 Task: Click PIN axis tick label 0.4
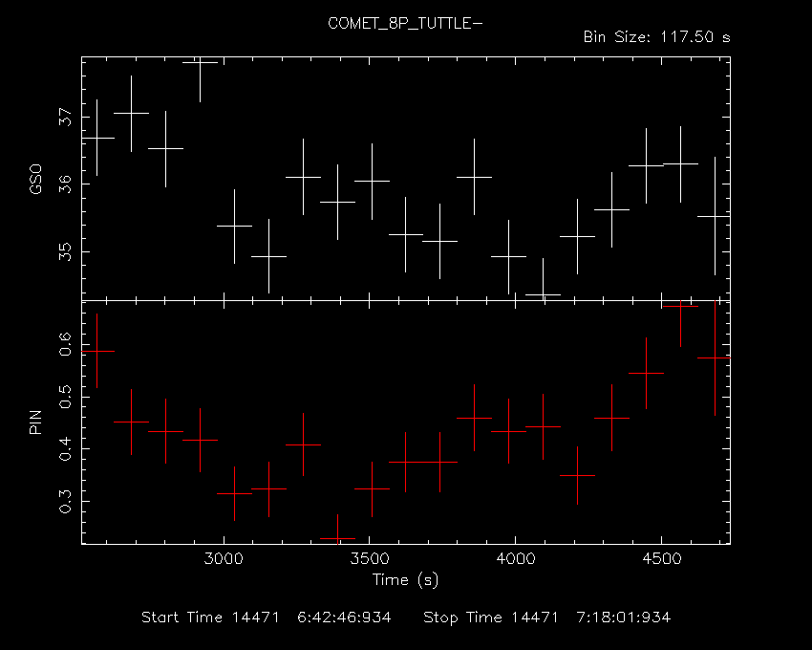(66, 449)
